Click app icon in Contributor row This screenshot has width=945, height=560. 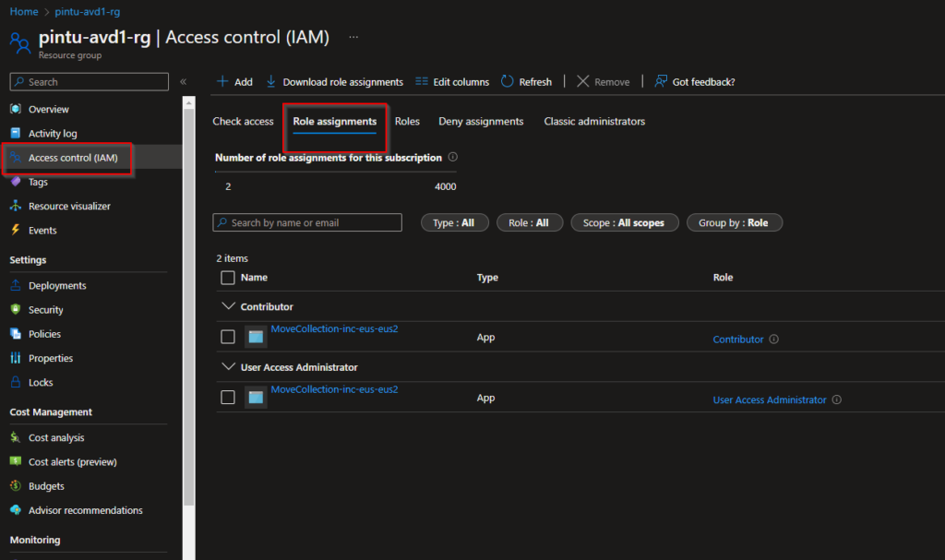[256, 337]
